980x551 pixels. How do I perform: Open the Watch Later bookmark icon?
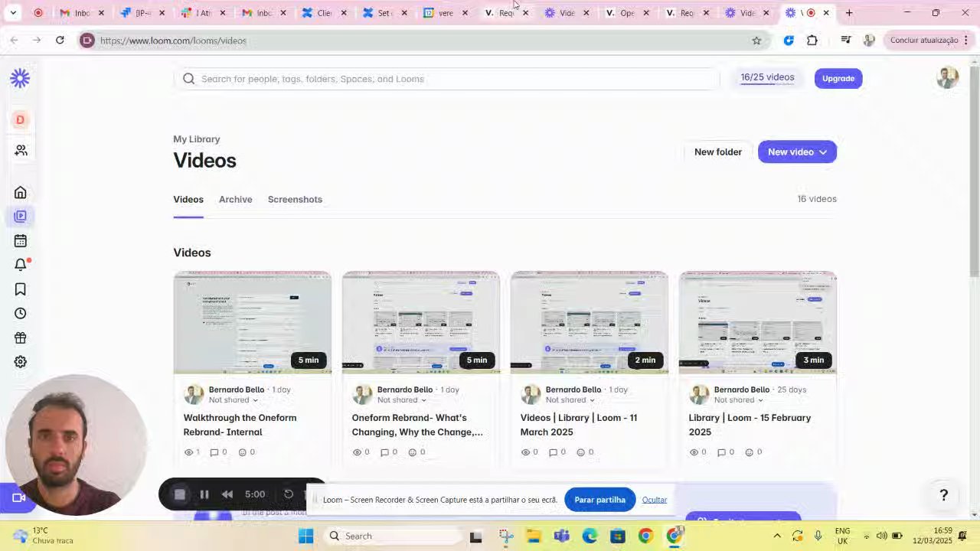point(21,289)
